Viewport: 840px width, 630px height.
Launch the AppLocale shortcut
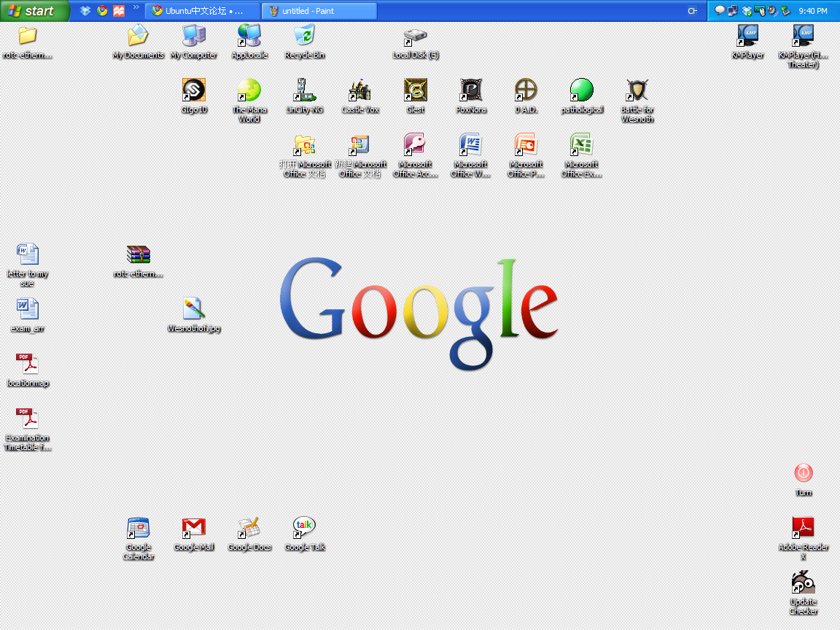point(249,36)
